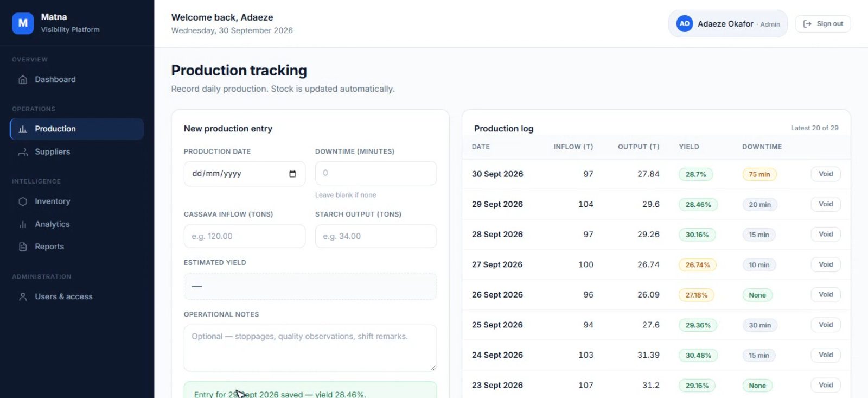
Task: Void the 28 Sept 2026 entry
Action: point(826,234)
